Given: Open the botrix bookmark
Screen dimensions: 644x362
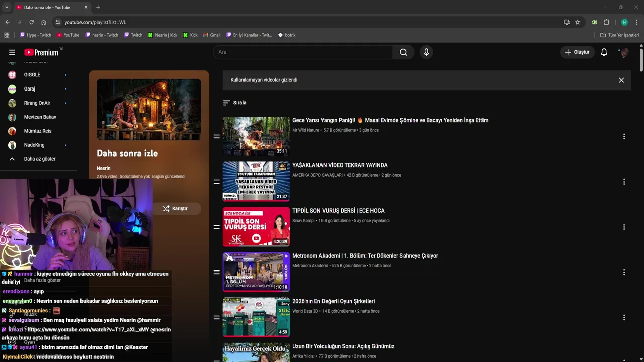Looking at the screenshot, I should (x=287, y=35).
